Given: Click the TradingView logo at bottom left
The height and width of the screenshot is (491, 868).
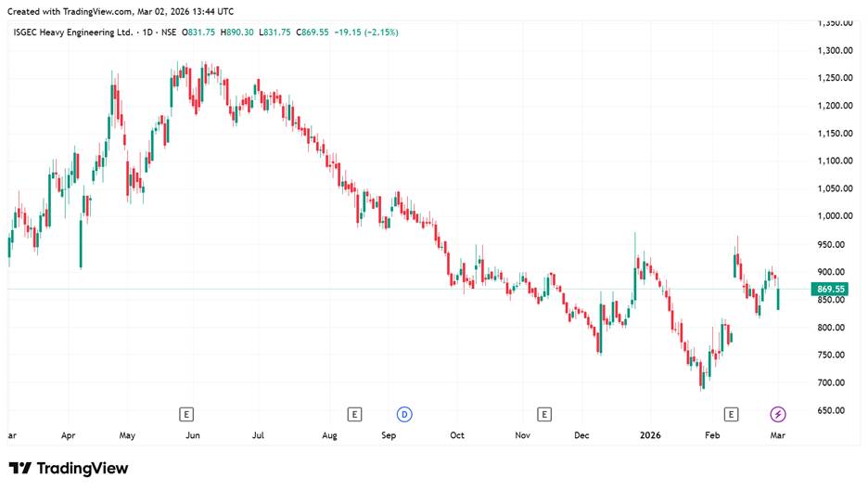Looking at the screenshot, I should point(69,469).
